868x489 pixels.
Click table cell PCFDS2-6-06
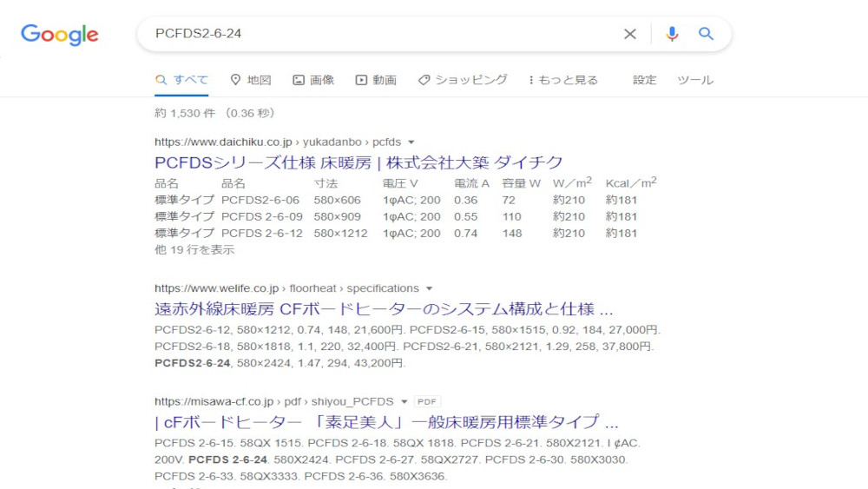[260, 200]
